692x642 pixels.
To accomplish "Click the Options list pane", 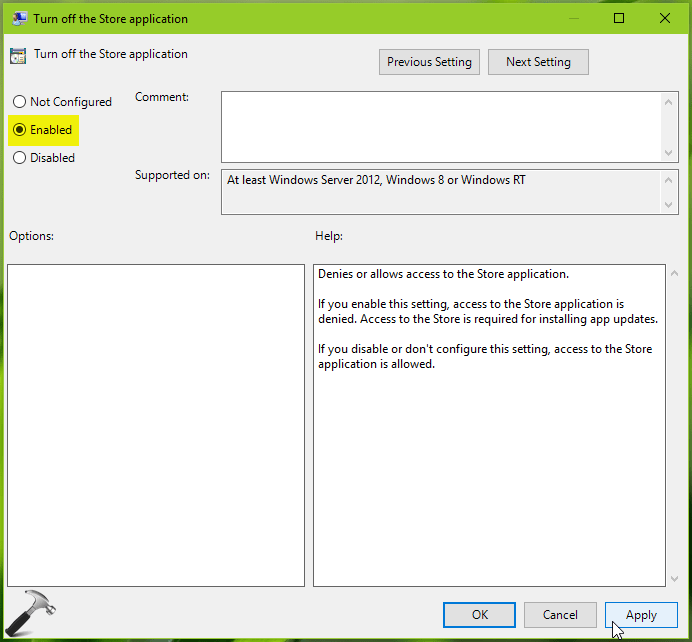I will pyautogui.click(x=156, y=425).
